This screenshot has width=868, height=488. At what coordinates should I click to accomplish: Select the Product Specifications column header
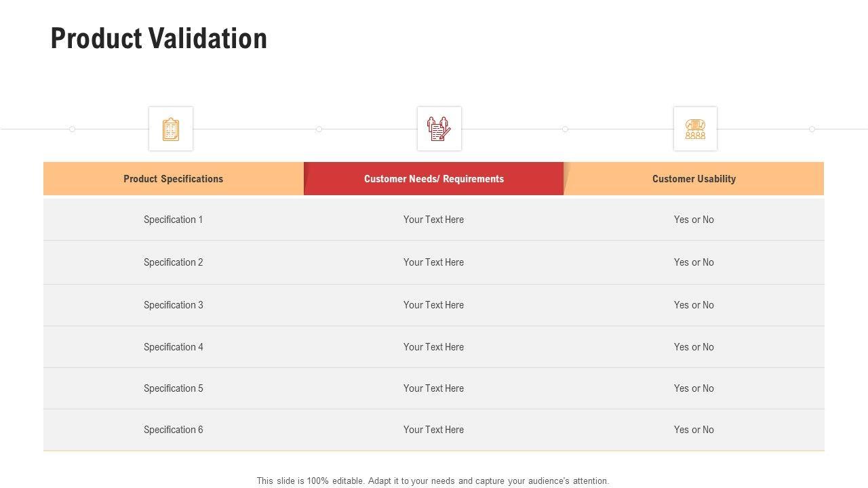[x=173, y=179]
